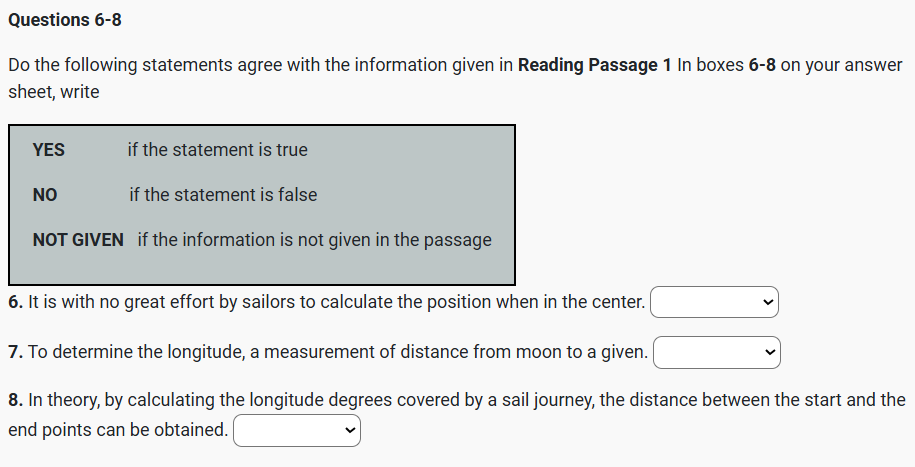Open the answer dropdown for question 6

coord(714,302)
